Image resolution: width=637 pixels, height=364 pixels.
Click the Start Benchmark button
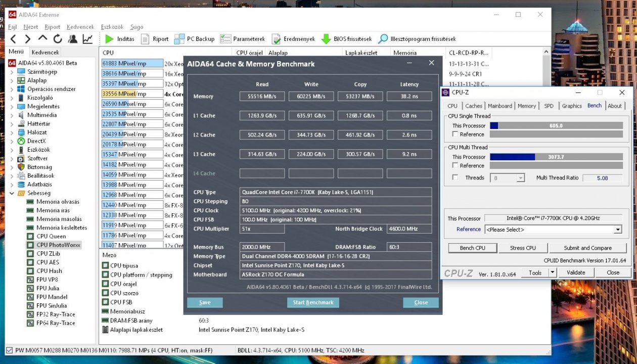pos(313,302)
